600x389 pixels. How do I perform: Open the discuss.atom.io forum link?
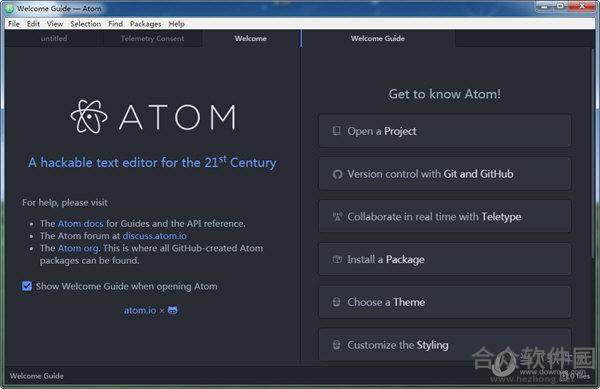[x=155, y=236]
